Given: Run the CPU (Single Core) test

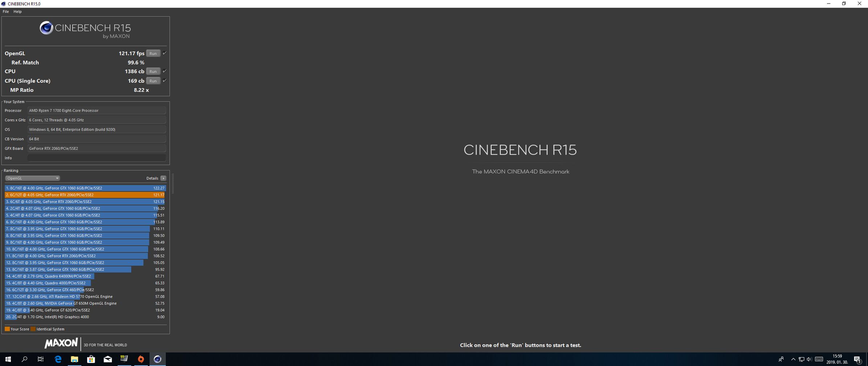Looking at the screenshot, I should click(153, 81).
